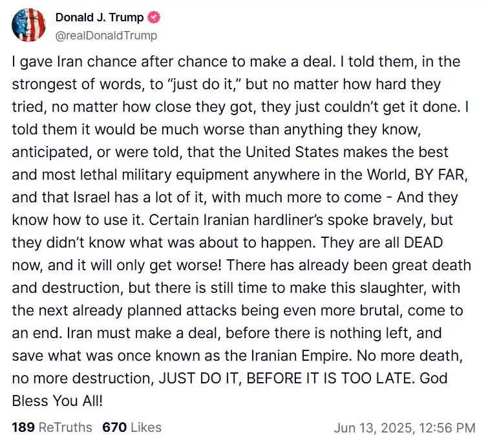Click the Likes label
The image size is (488, 448).
coord(146,427)
